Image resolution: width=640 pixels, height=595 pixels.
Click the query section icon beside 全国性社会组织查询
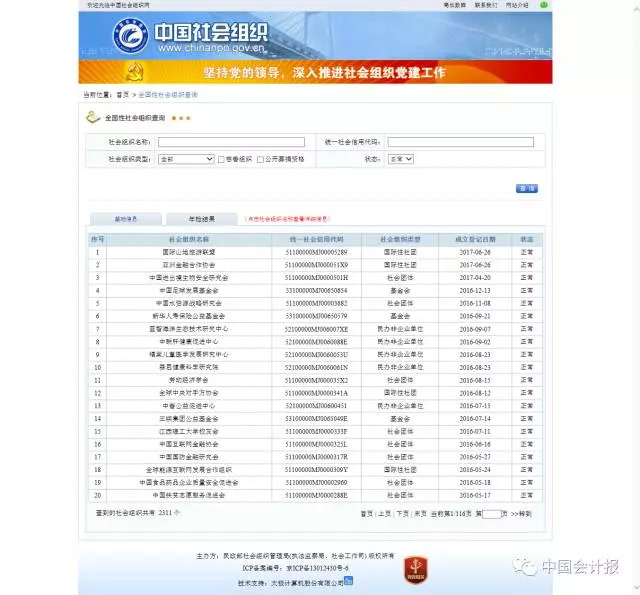point(93,118)
